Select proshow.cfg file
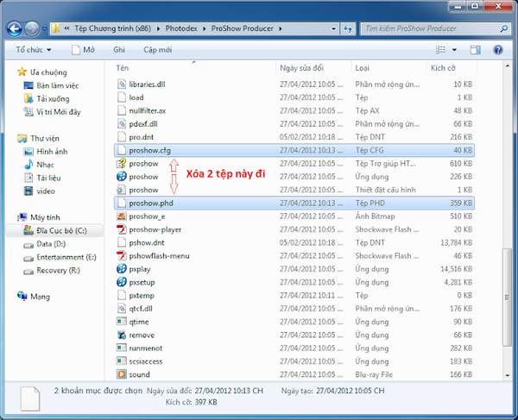The width and height of the screenshot is (518, 420). 294,150
